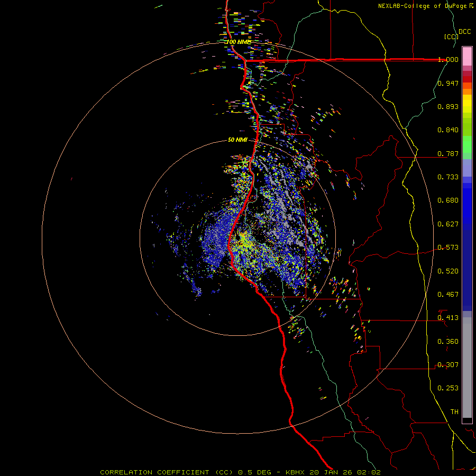Select the 0.893 legend value

point(448,106)
